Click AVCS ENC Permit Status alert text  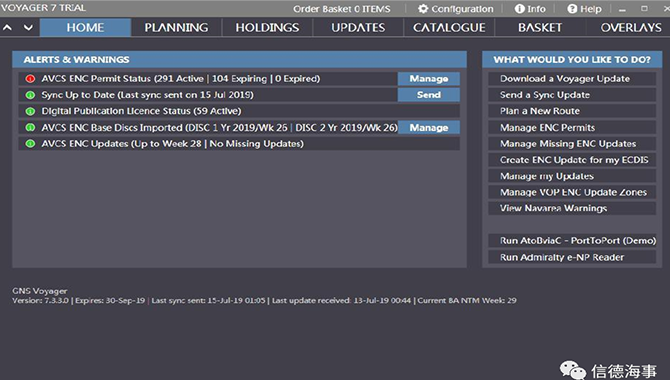coord(181,79)
